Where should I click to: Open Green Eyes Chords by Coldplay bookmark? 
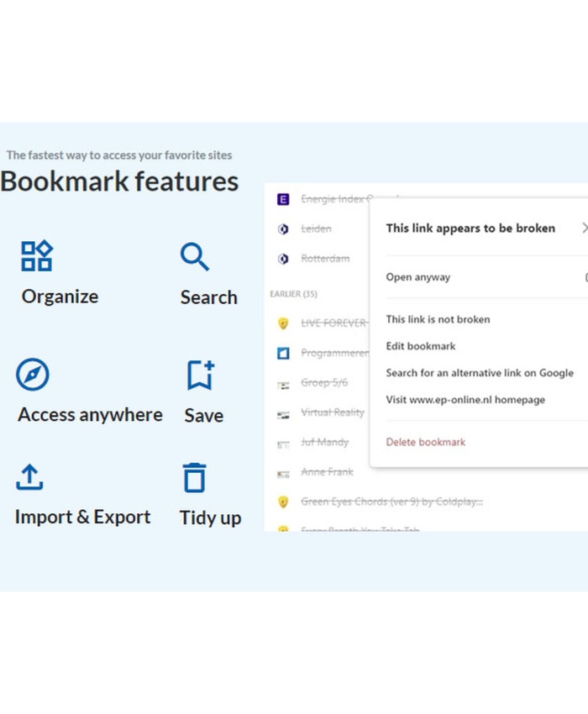pos(391,501)
